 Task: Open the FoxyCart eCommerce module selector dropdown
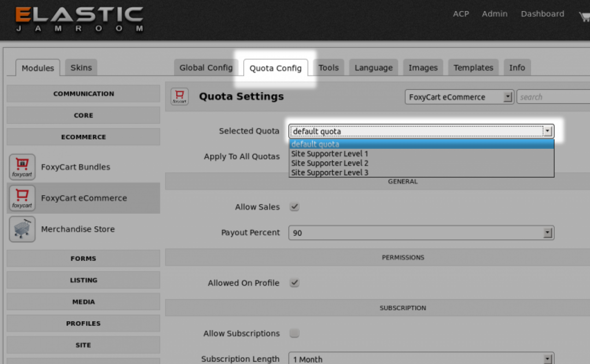[459, 97]
